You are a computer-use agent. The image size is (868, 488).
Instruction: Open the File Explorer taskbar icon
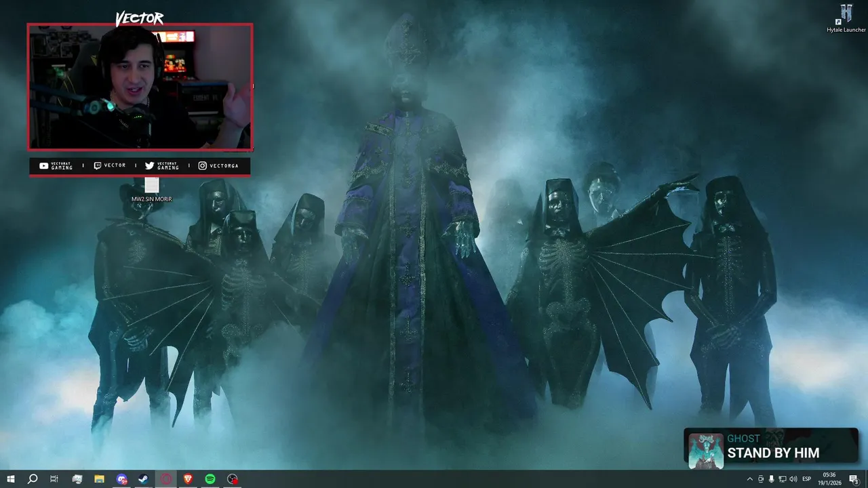[x=99, y=479]
